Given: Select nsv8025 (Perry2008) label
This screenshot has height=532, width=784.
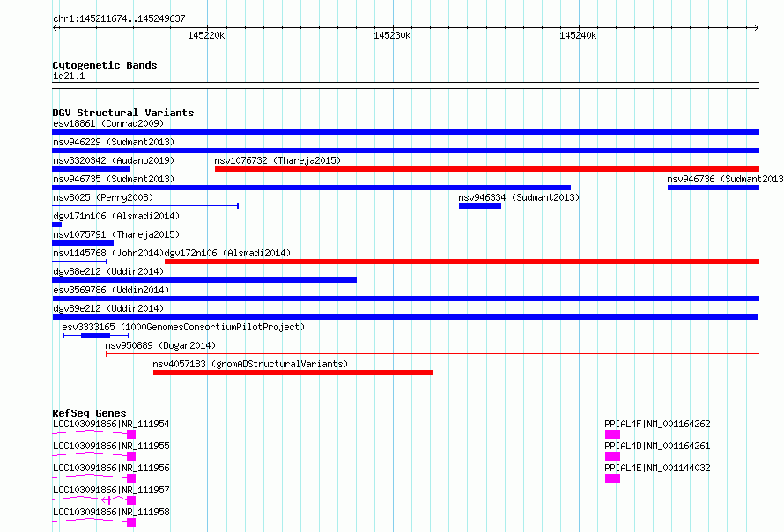Looking at the screenshot, I should [x=103, y=197].
